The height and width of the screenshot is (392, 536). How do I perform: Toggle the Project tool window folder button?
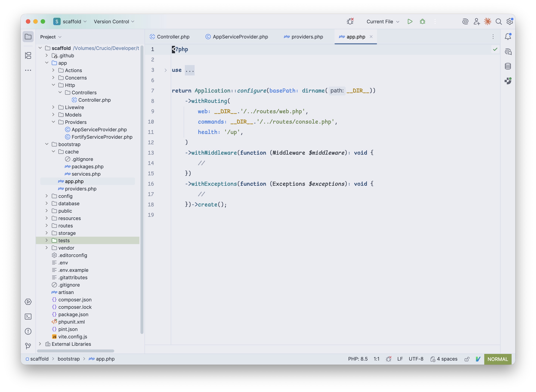pos(28,37)
